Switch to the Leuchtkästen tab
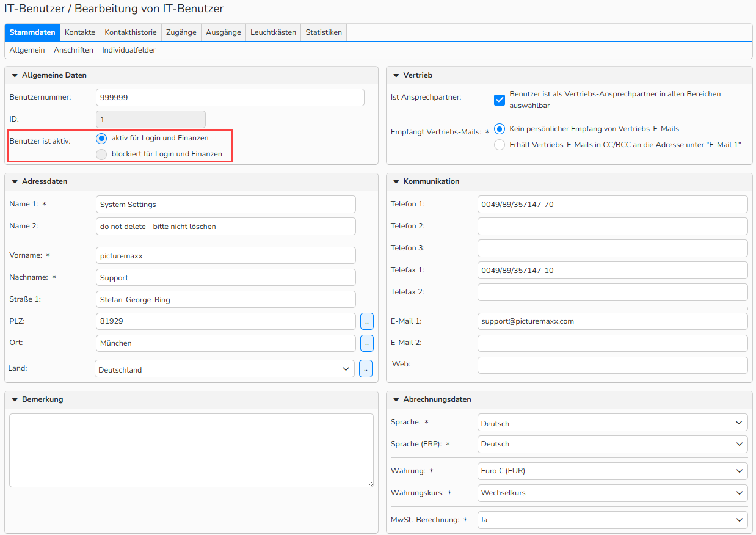Screen dimensions: 756x535 (273, 32)
